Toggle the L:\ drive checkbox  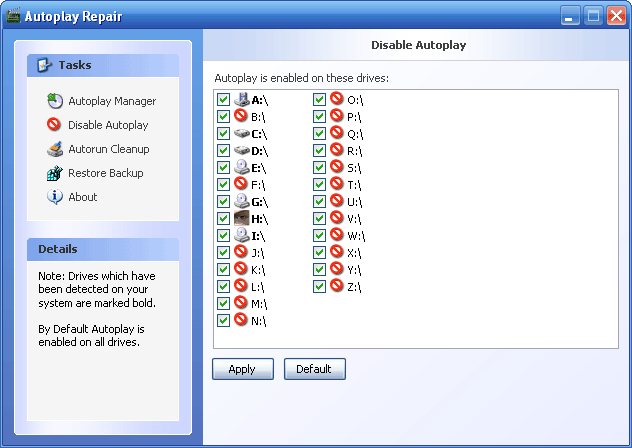223,286
